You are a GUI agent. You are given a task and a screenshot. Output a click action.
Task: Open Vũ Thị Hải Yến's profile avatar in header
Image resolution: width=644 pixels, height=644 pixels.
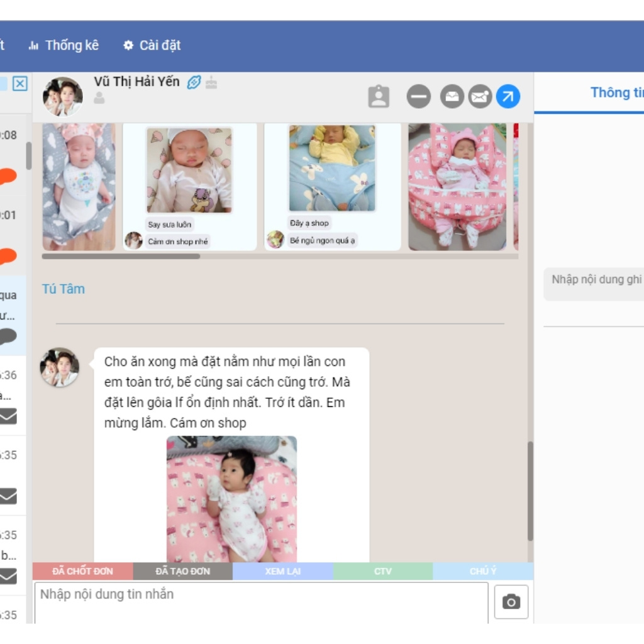(x=63, y=96)
